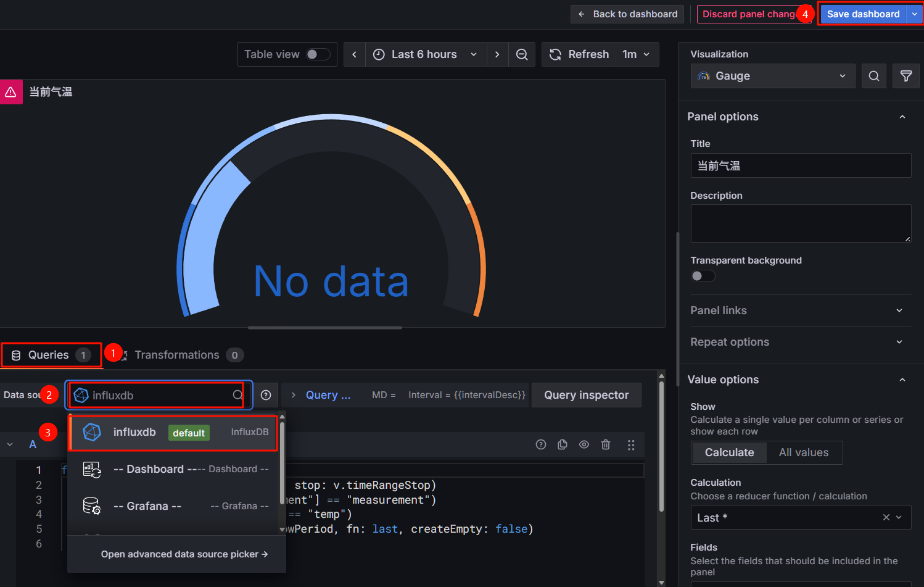Click the zoom out time range icon
Image resolution: width=924 pixels, height=587 pixels.
522,54
